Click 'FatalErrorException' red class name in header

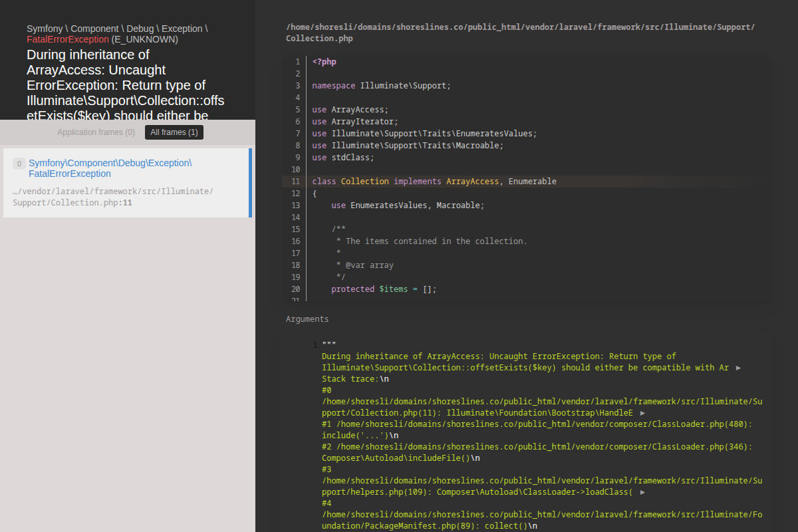68,39
